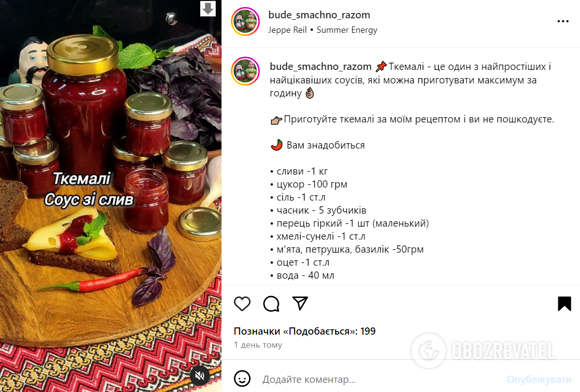Unmute the video with speaker icon
Screen dimensions: 580x392
tap(200, 375)
